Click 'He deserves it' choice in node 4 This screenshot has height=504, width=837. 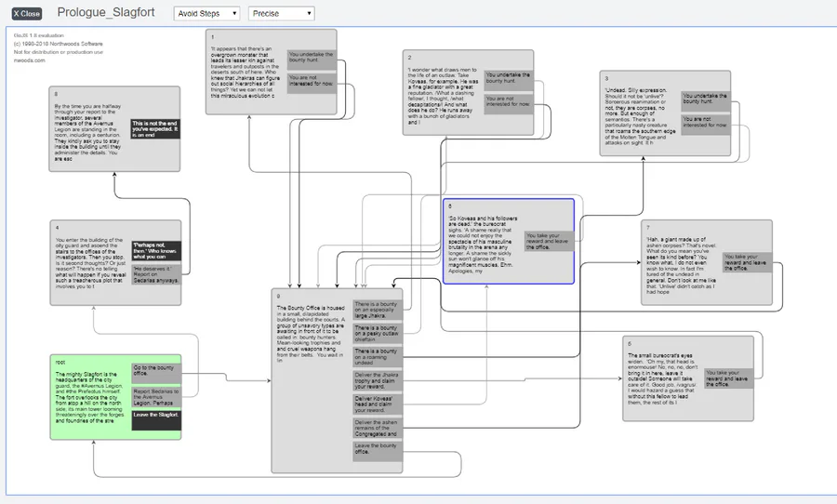pos(156,274)
